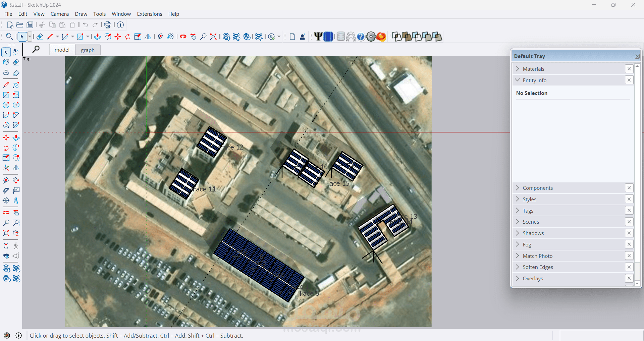This screenshot has width=644, height=341.
Task: Click the Print icon in the top toolbar
Action: click(108, 25)
